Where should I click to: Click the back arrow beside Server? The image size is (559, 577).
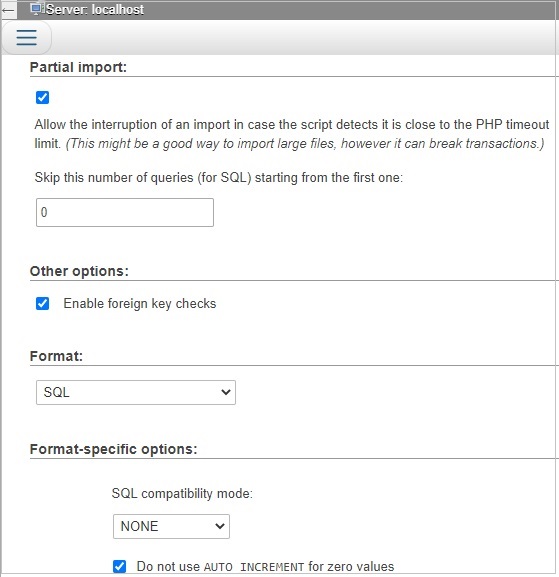click(8, 10)
